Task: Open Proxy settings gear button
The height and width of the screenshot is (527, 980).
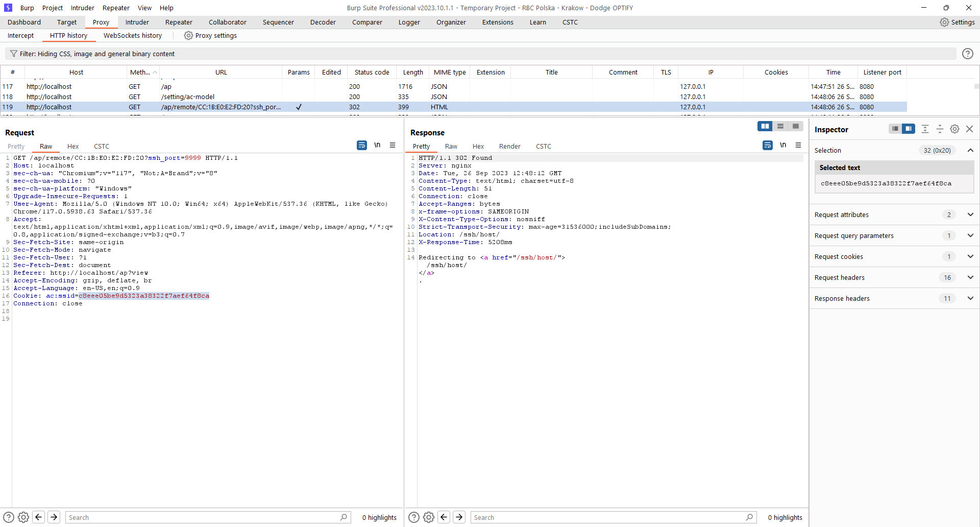Action: 210,35
